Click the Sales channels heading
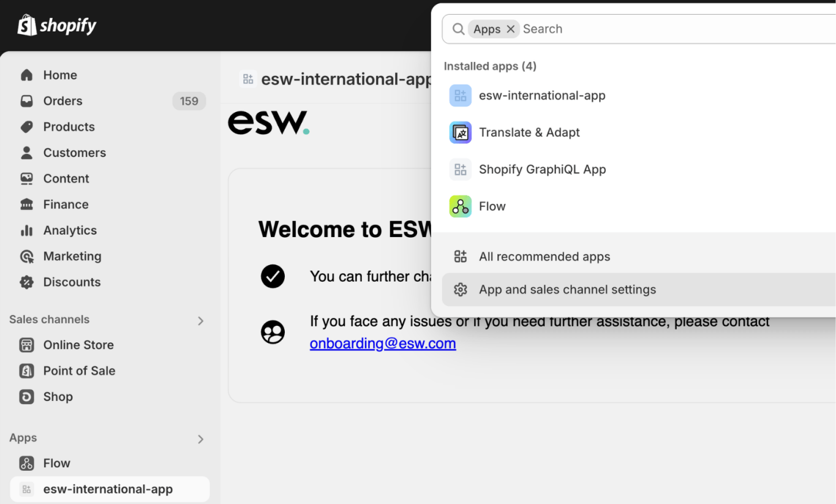The width and height of the screenshot is (836, 504). pyautogui.click(x=49, y=320)
